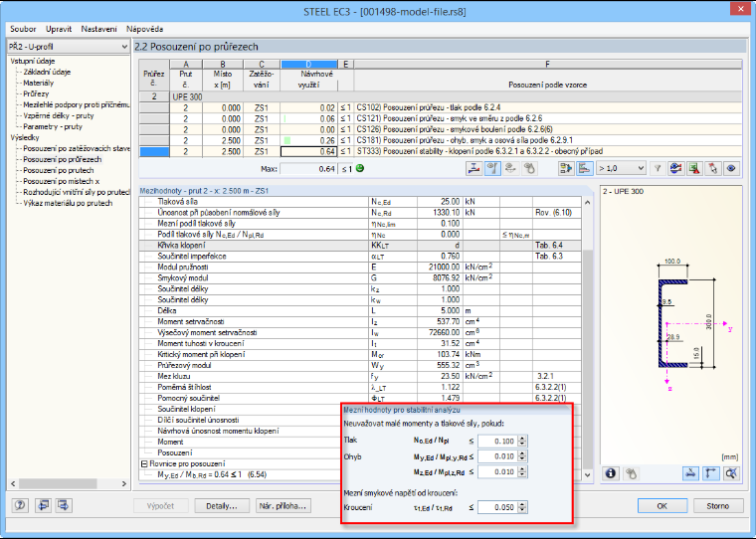Click the Storno button
The image size is (756, 539).
click(x=718, y=506)
